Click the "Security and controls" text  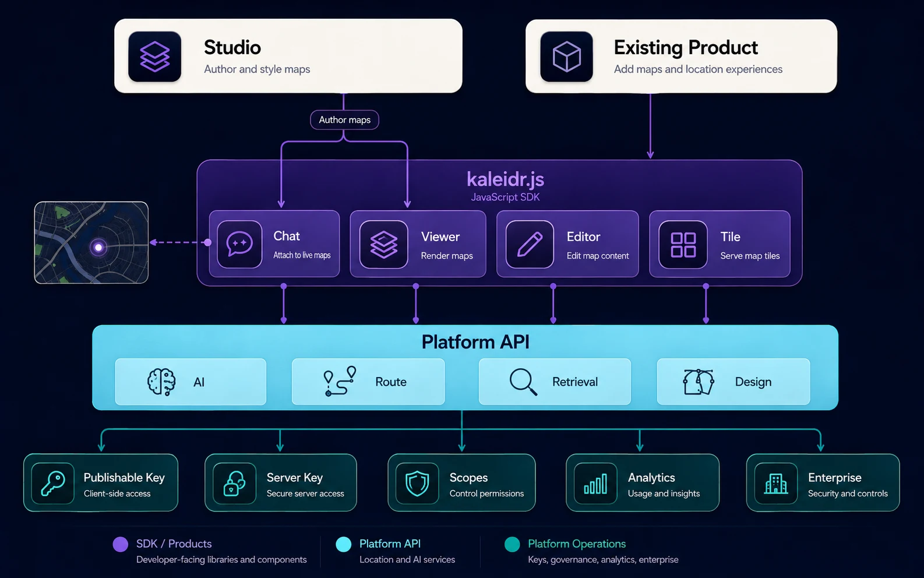(848, 494)
